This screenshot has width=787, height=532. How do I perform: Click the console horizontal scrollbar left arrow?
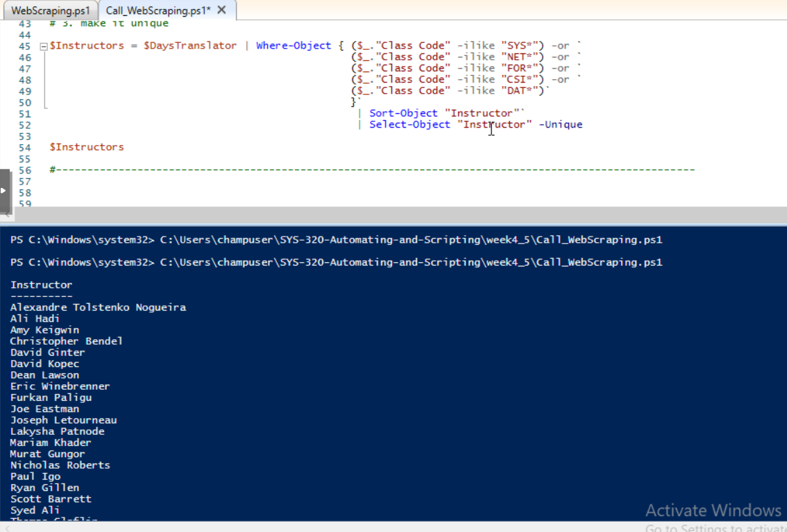6,527
